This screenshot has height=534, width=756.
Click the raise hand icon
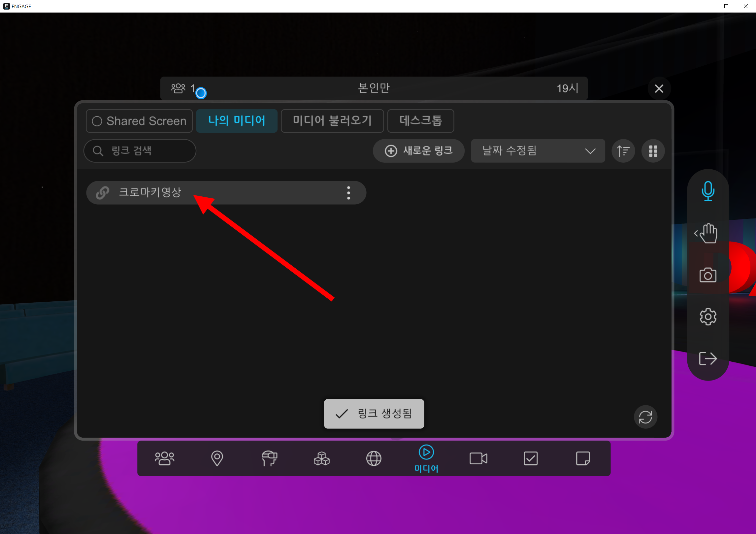click(x=708, y=233)
